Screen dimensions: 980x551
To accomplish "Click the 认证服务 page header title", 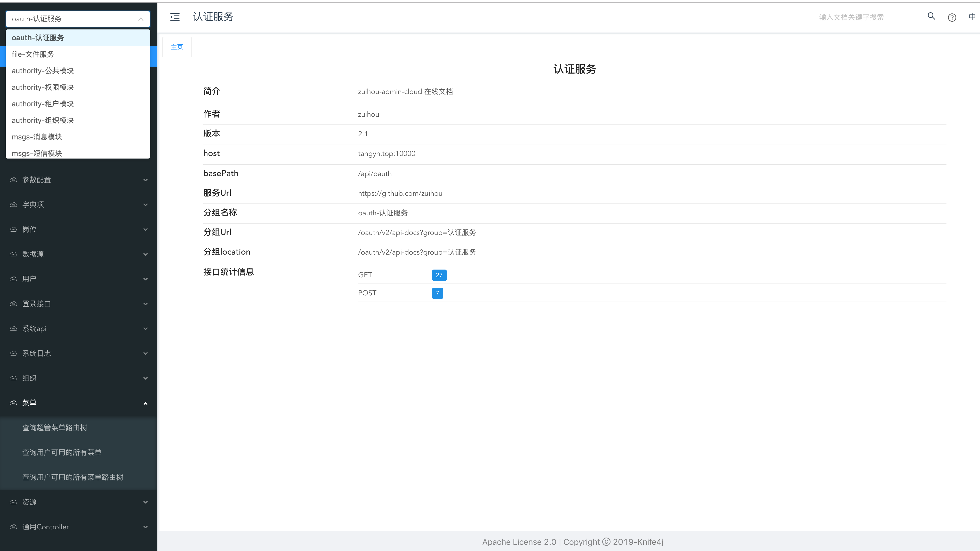I will tap(213, 17).
